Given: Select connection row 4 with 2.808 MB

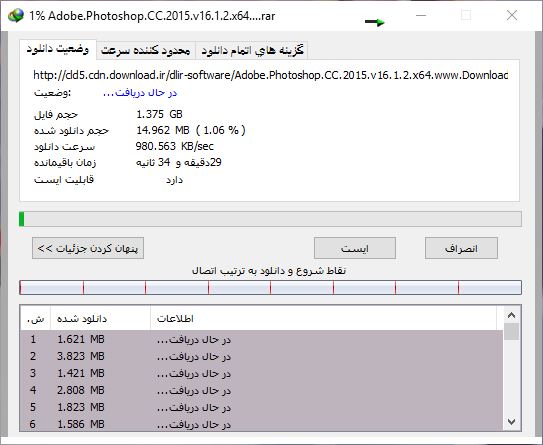Looking at the screenshot, I should click(261, 390).
